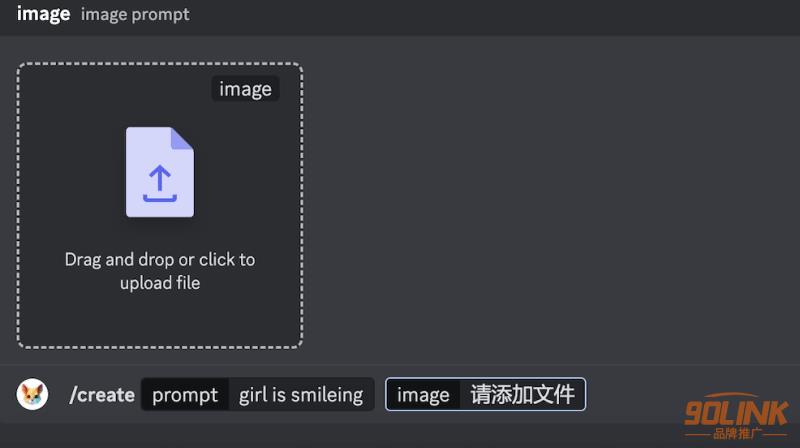Select the "prompt" option label
This screenshot has height=448, width=800.
tap(185, 394)
